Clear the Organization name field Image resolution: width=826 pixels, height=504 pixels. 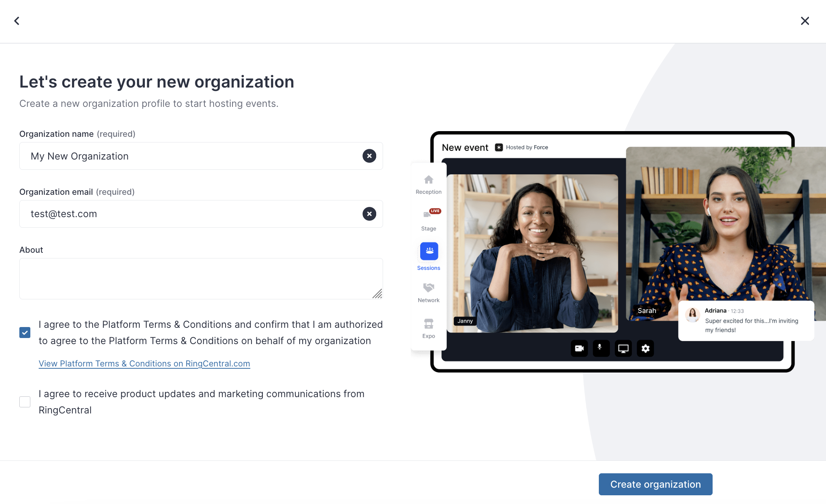pyautogui.click(x=369, y=156)
